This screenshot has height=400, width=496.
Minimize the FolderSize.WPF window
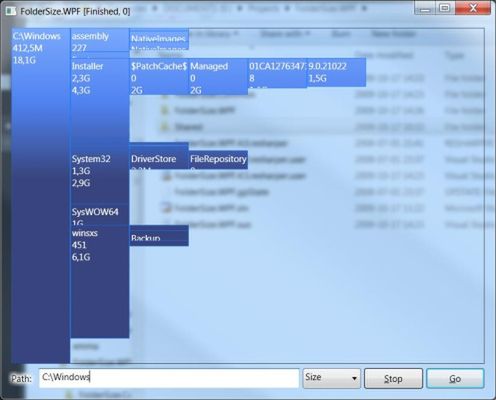click(425, 8)
